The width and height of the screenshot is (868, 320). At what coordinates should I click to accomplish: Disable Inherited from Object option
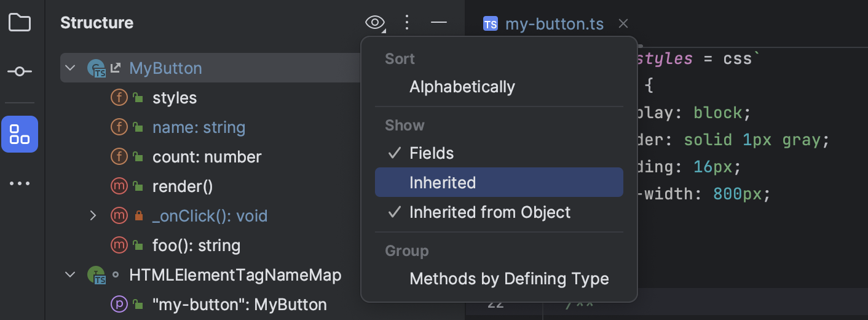489,212
